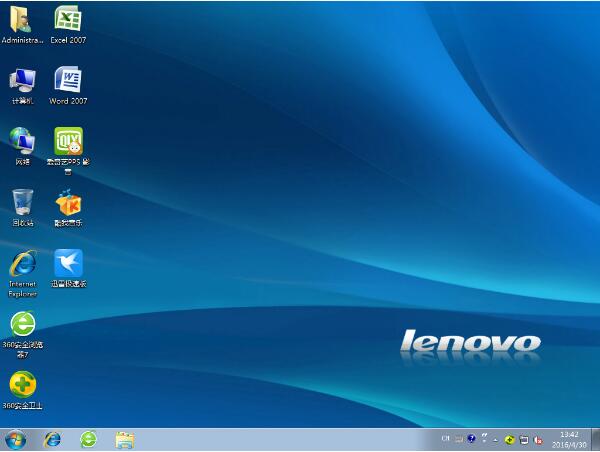Select the Network (网络) desktop icon
600x452 pixels.
click(x=22, y=146)
